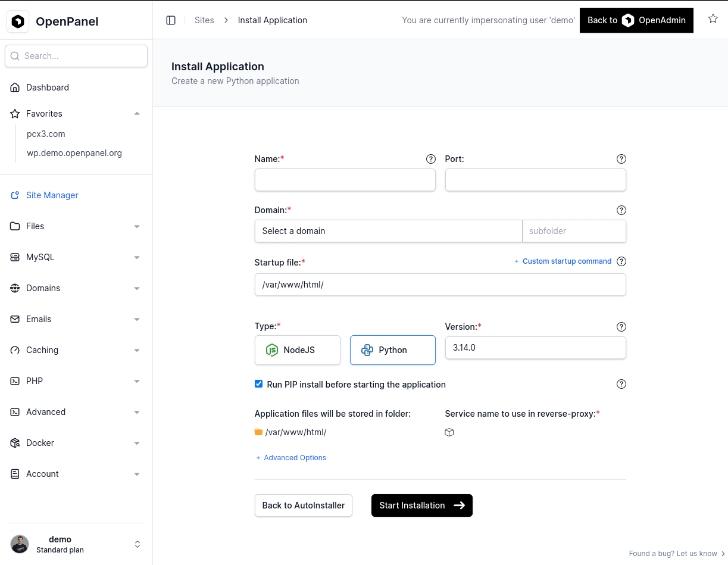Click the help icon for PIP install option
The image size is (728, 565).
pyautogui.click(x=621, y=384)
